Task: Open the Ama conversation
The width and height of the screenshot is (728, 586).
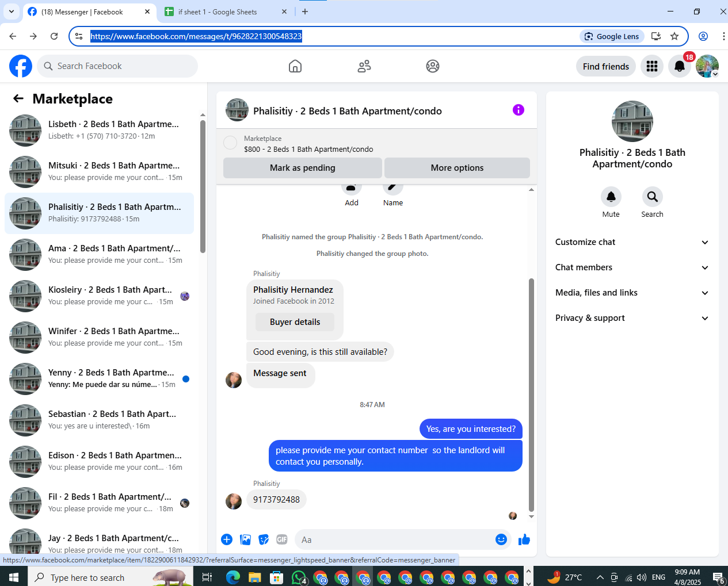Action: [x=99, y=255]
